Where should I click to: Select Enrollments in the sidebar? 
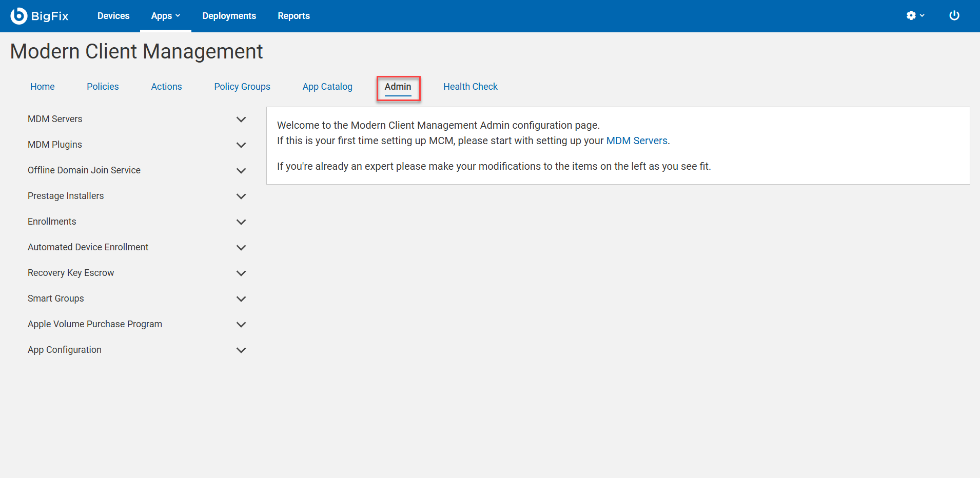(52, 222)
